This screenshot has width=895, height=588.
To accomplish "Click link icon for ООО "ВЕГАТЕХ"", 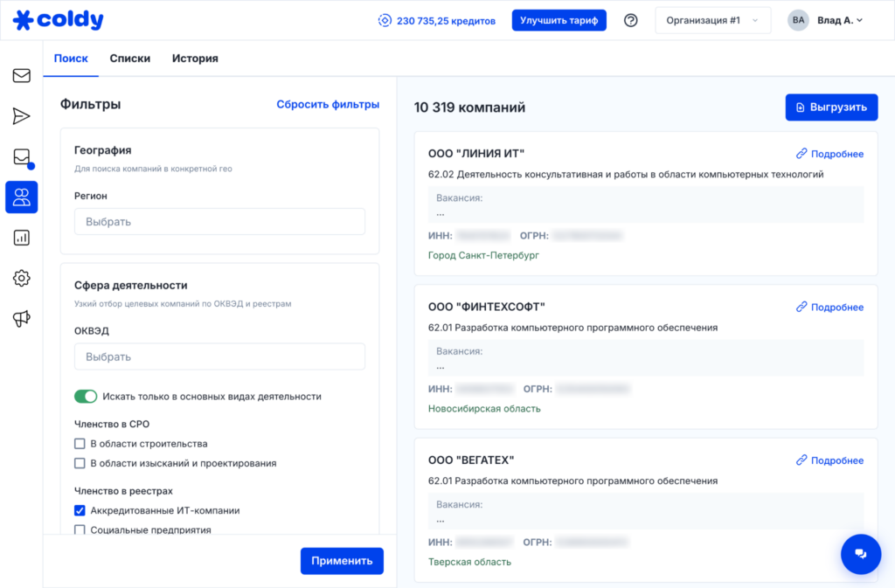I will (x=802, y=460).
